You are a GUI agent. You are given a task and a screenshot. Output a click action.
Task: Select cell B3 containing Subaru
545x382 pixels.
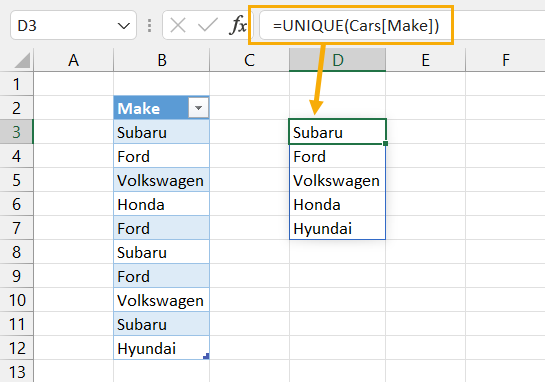tap(162, 132)
